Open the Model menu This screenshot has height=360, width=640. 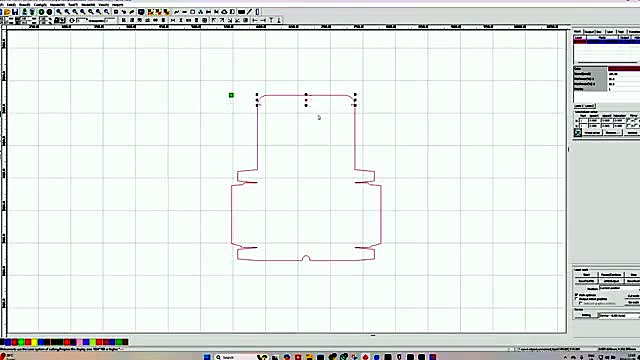click(88, 4)
